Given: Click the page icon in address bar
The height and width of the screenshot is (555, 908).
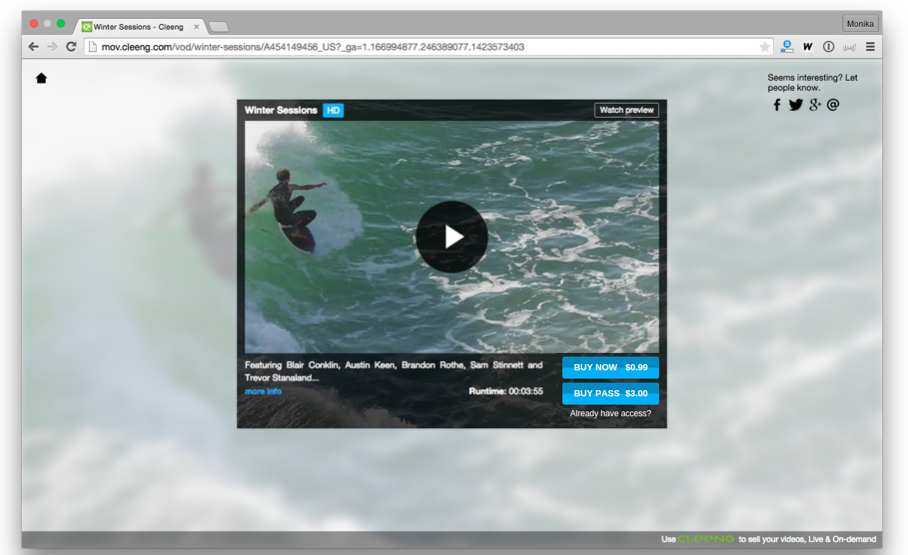Looking at the screenshot, I should point(93,47).
